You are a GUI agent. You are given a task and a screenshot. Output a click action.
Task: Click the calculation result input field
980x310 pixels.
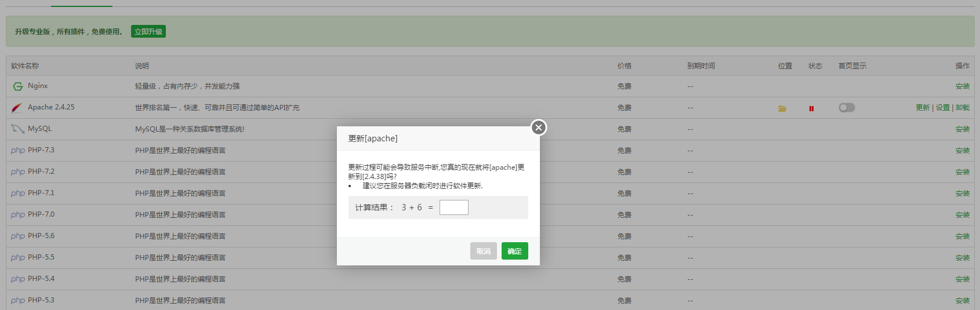454,207
